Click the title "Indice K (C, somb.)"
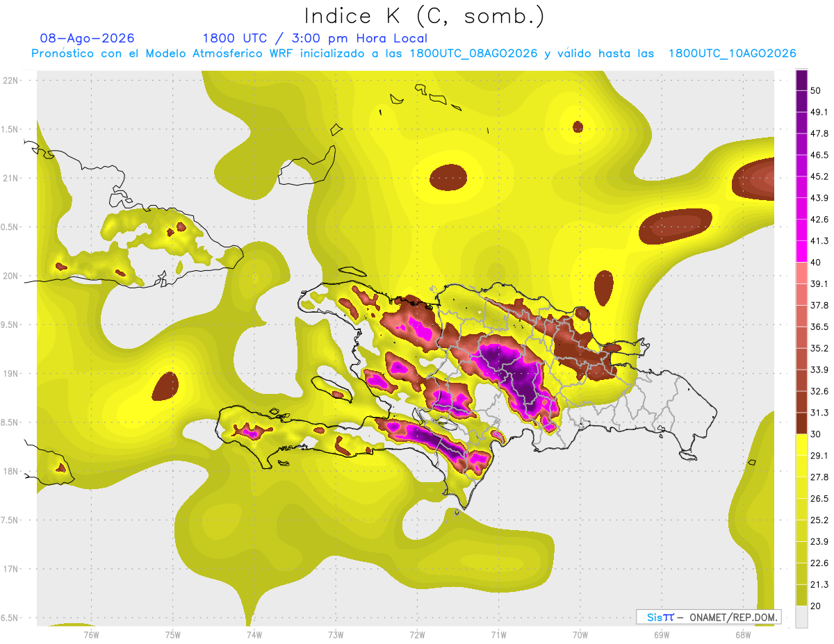Image resolution: width=834 pixels, height=644 pixels. [425, 16]
